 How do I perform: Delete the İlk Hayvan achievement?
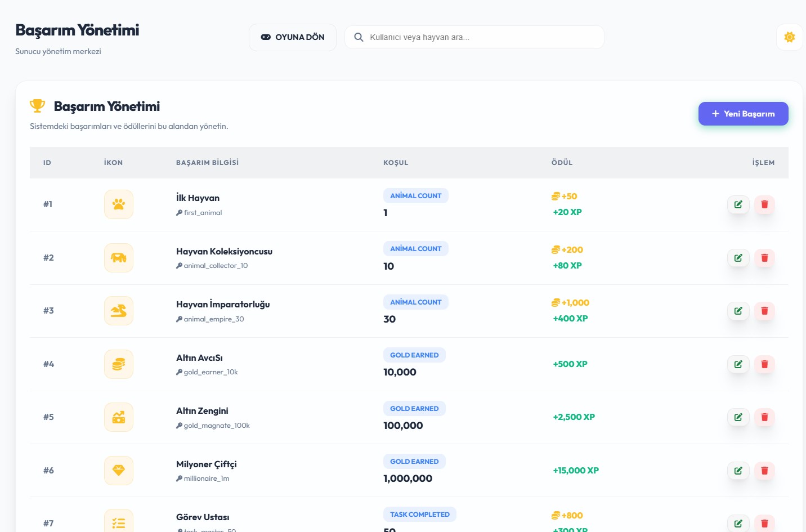(x=764, y=204)
